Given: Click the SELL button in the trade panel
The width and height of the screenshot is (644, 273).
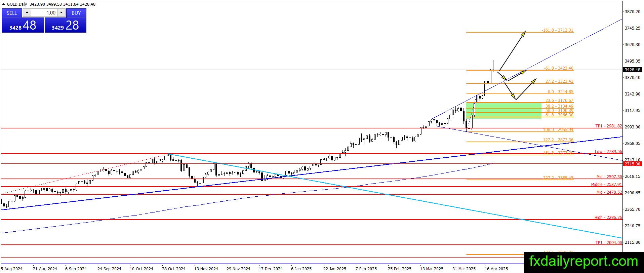Looking at the screenshot, I should [x=12, y=13].
